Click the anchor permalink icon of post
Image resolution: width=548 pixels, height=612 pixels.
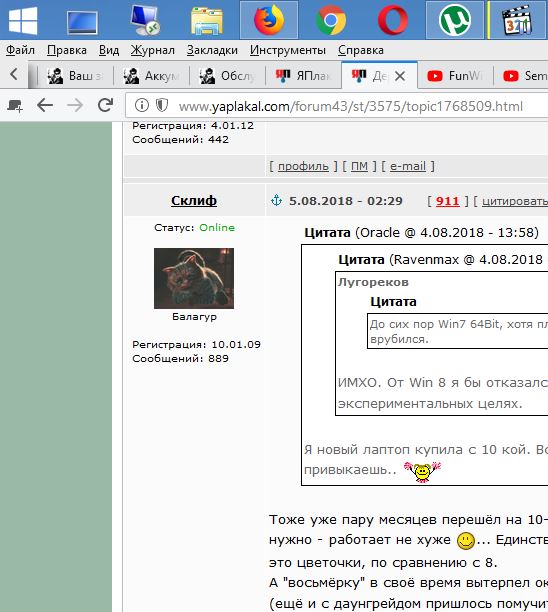[x=276, y=200]
